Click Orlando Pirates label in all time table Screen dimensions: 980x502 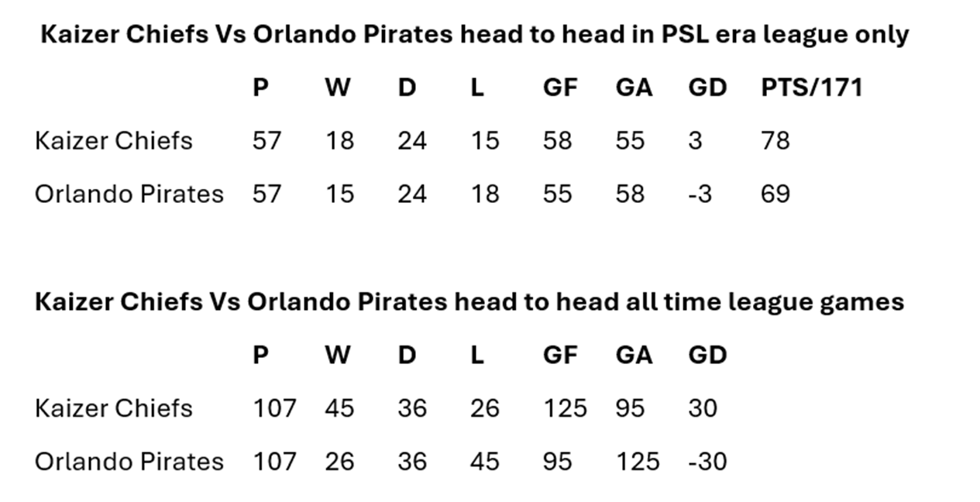pyautogui.click(x=129, y=461)
